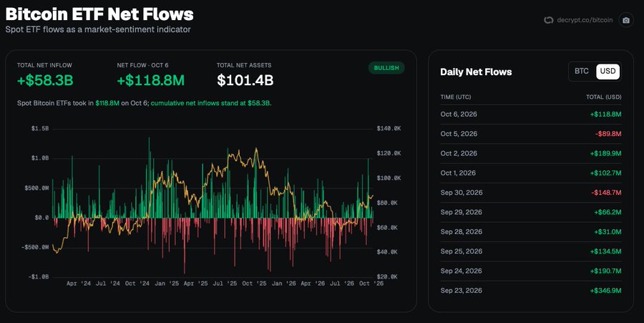Click the Apr '25 chart date label
This screenshot has height=323, width=644.
pyautogui.click(x=195, y=284)
